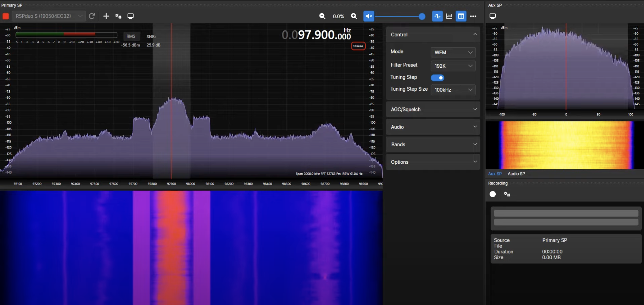Open the Filter Preset 192K dropdown
Viewport: 644px width, 305px height.
(x=453, y=66)
